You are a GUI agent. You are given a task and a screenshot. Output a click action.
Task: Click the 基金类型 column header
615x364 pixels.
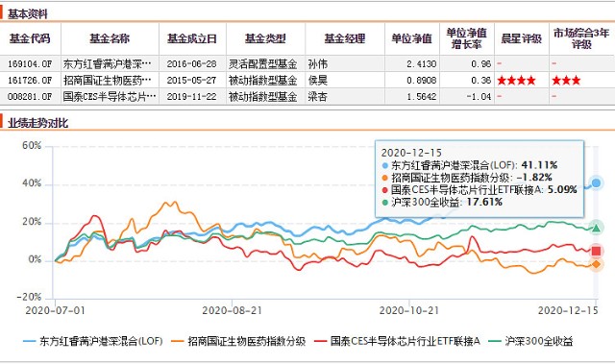pyautogui.click(x=265, y=38)
